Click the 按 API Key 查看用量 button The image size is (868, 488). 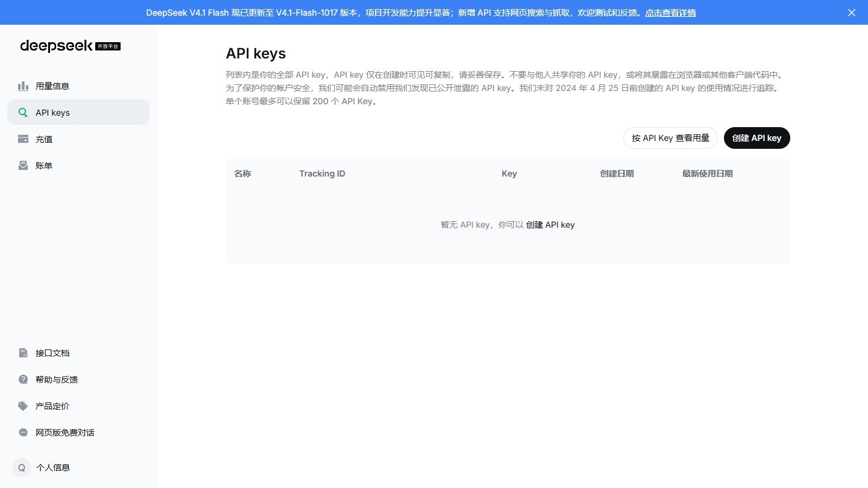tap(670, 138)
